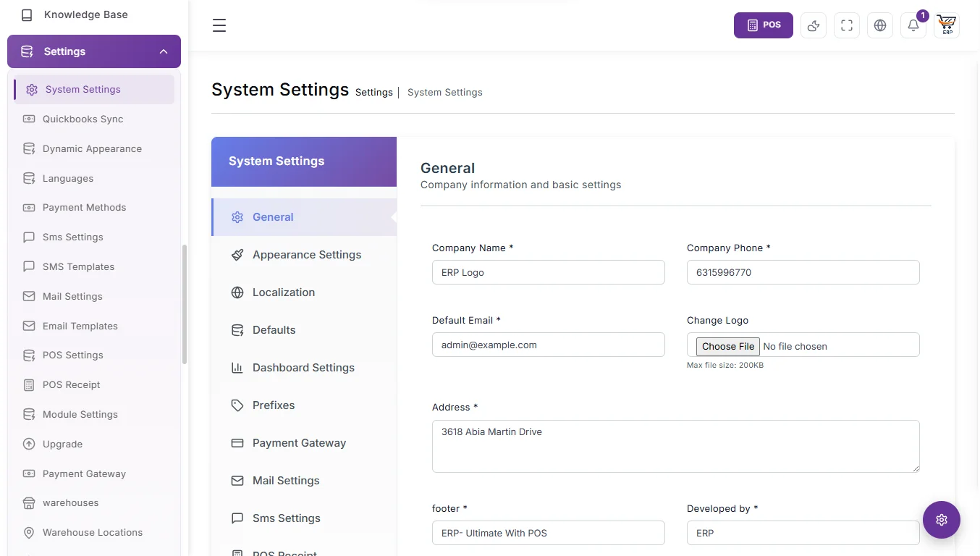The height and width of the screenshot is (556, 980).
Task: Select System Settings in sidebar
Action: coord(94,90)
